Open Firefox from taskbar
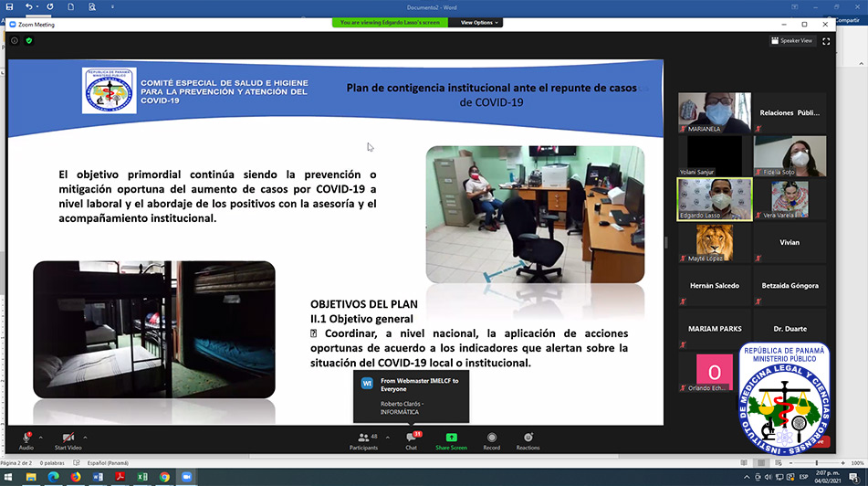 76,477
